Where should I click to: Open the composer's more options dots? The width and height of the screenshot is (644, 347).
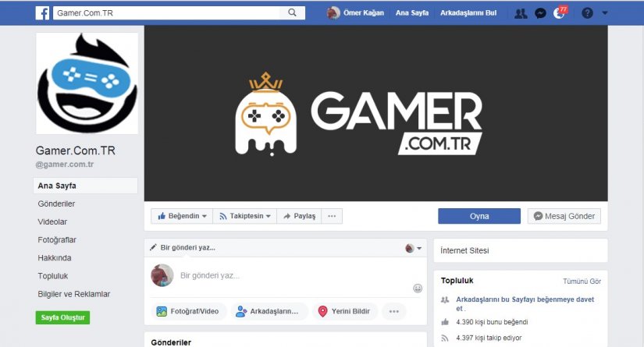coord(394,311)
